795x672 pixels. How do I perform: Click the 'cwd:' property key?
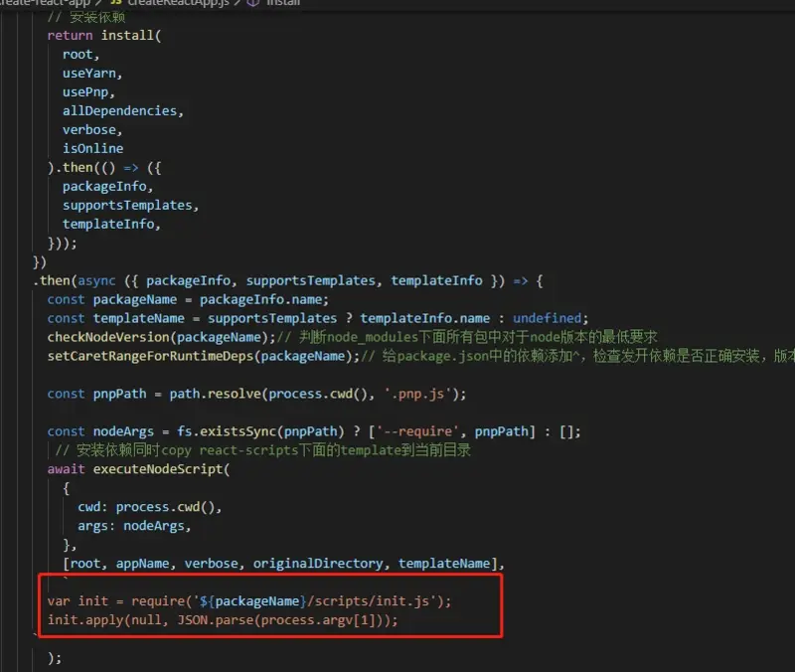[x=92, y=507]
